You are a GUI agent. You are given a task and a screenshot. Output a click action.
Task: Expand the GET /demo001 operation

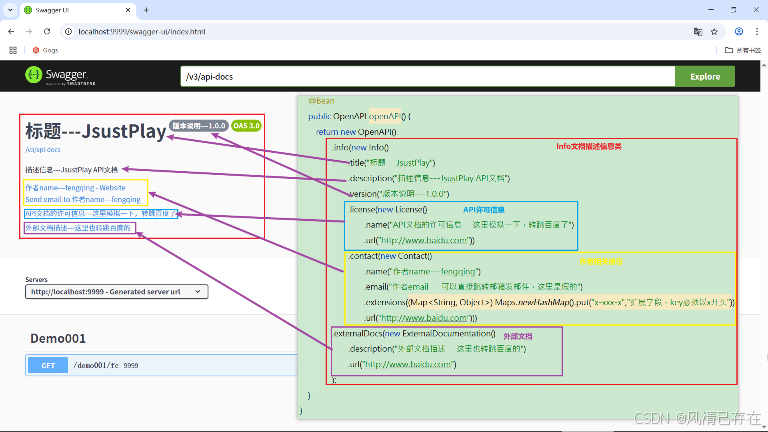(x=162, y=365)
